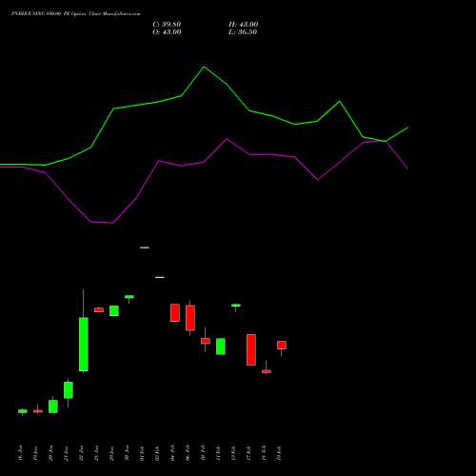
Task: Click the '19 Jan' date label
Action: tap(35, 453)
